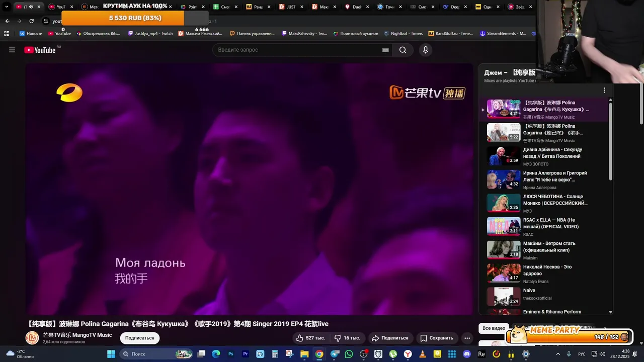The width and height of the screenshot is (644, 362).
Task: Open more actions three-dot menu under video
Action: pos(467,338)
